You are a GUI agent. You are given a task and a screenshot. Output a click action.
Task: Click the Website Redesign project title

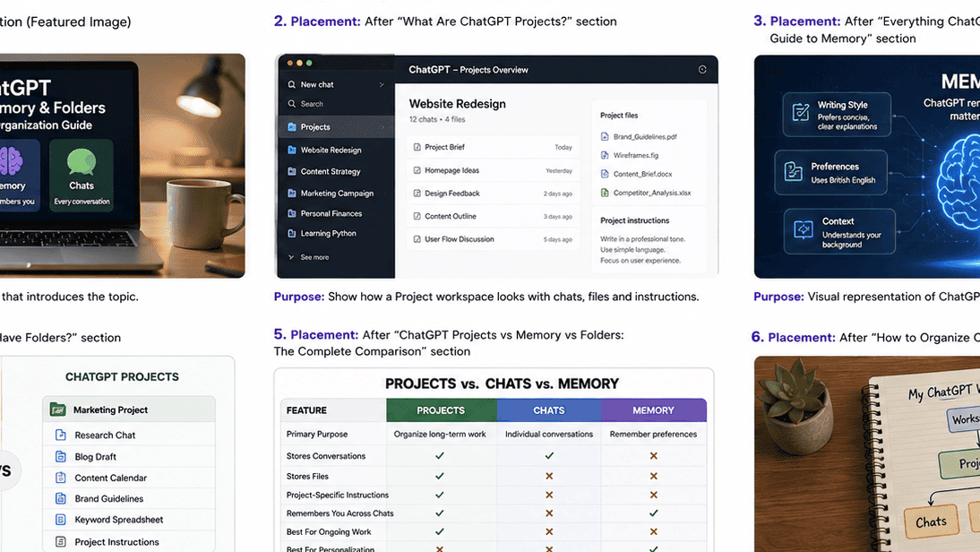[458, 104]
